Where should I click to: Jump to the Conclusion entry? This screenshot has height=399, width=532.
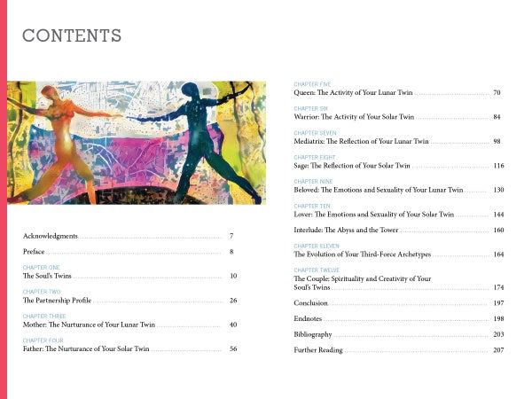tap(311, 303)
